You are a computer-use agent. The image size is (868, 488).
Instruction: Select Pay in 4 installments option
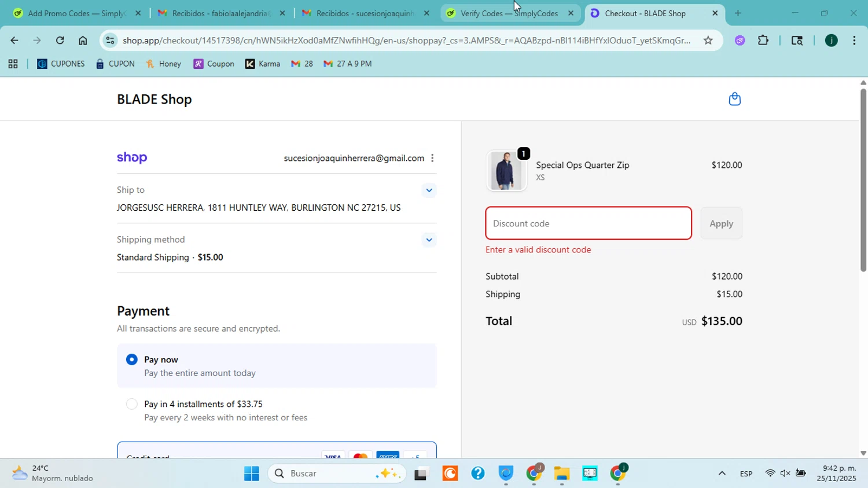(x=132, y=404)
